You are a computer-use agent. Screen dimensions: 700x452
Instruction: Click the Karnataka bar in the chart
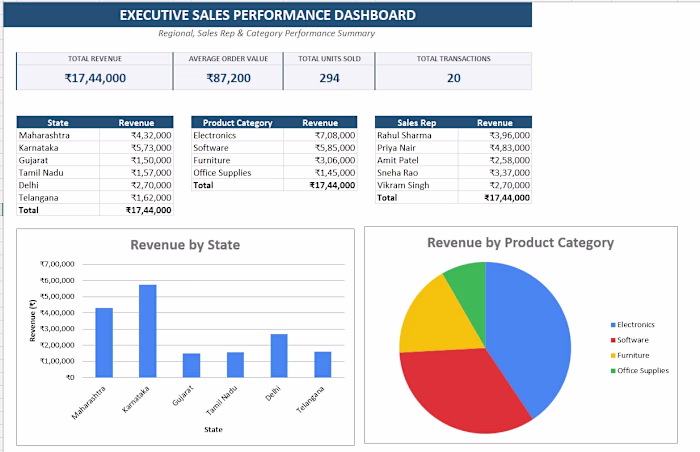[x=148, y=331]
